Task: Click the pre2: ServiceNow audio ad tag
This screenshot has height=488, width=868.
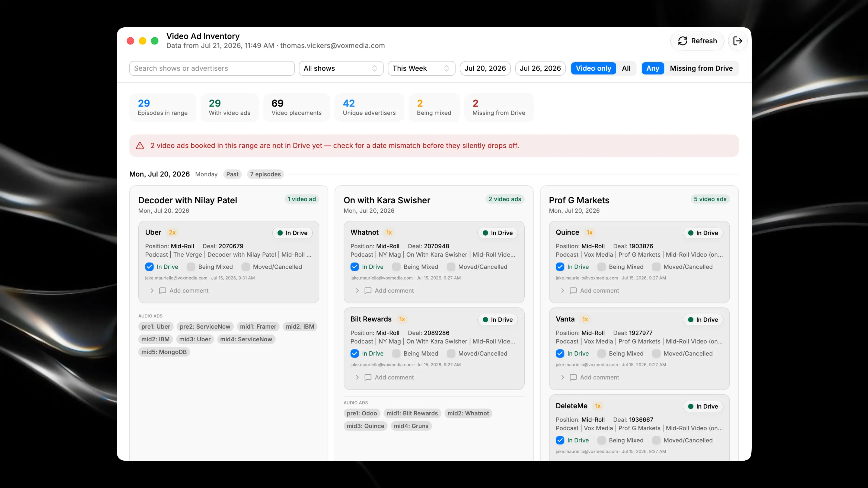Action: click(x=205, y=327)
